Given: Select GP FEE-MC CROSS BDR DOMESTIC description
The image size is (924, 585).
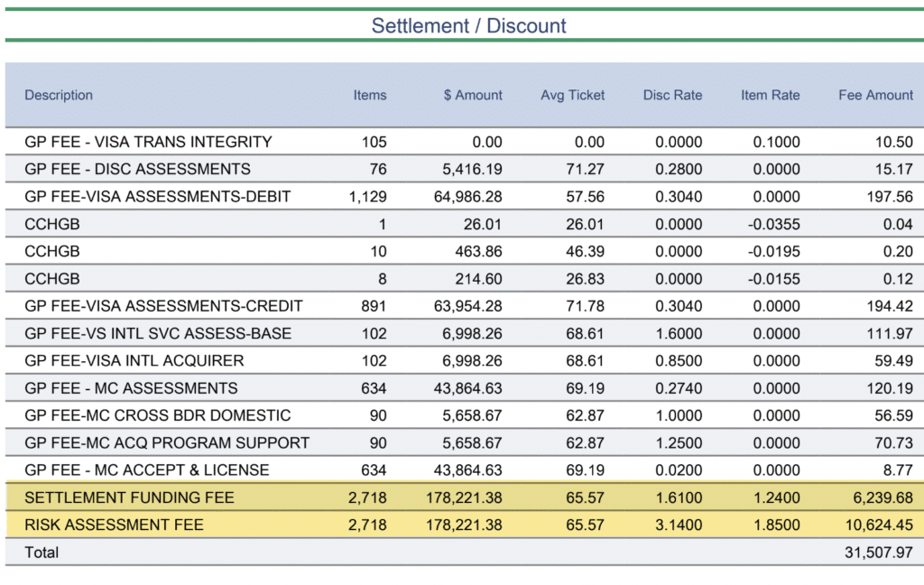Looking at the screenshot, I should (157, 415).
